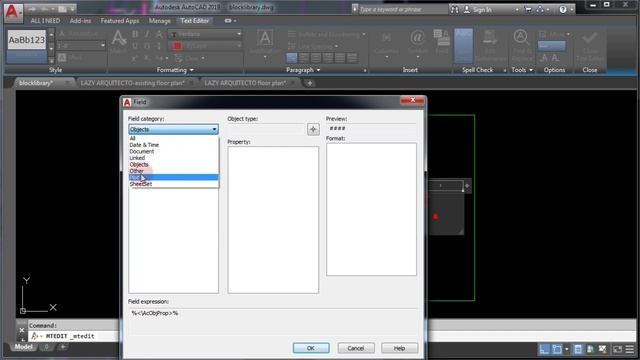Click the Field icon in Insert panel
This screenshot has height=360, width=640.
pos(441,38)
